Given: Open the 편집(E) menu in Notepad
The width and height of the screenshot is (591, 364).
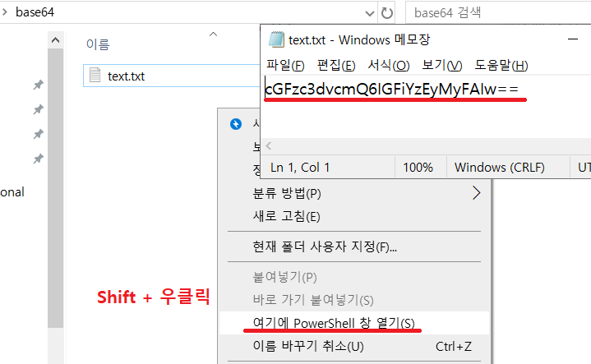Looking at the screenshot, I should point(336,66).
